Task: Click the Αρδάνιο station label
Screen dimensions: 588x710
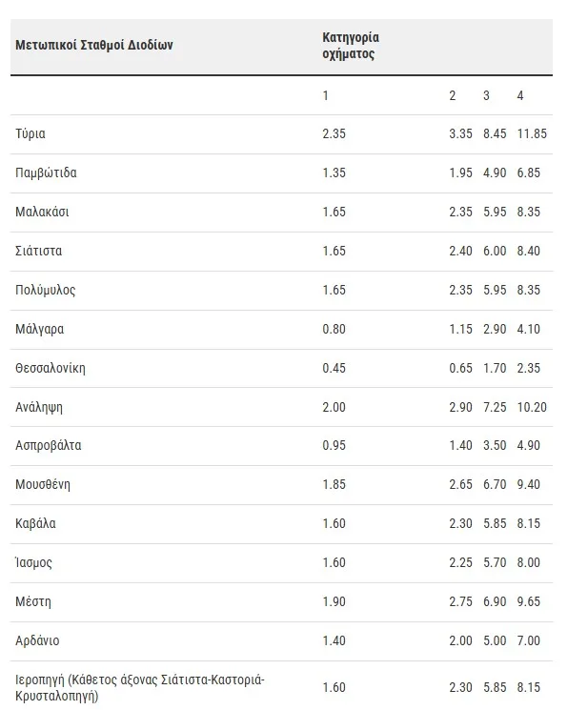Action: pyautogui.click(x=37, y=641)
